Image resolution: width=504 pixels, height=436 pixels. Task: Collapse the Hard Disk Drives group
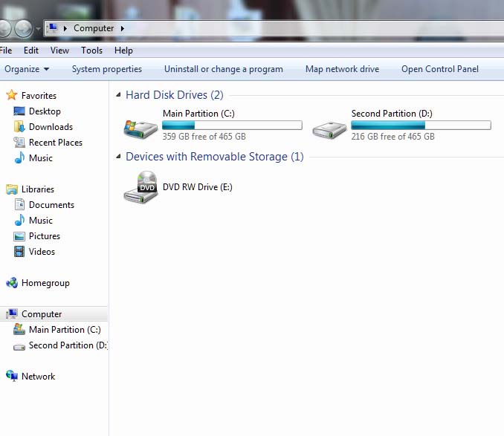pyautogui.click(x=119, y=95)
